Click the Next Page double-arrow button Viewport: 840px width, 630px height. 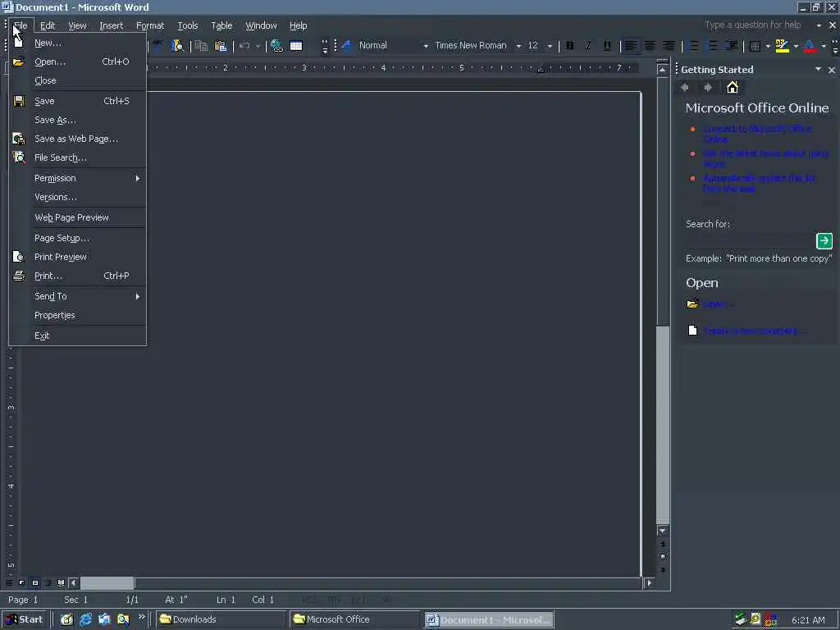(663, 569)
